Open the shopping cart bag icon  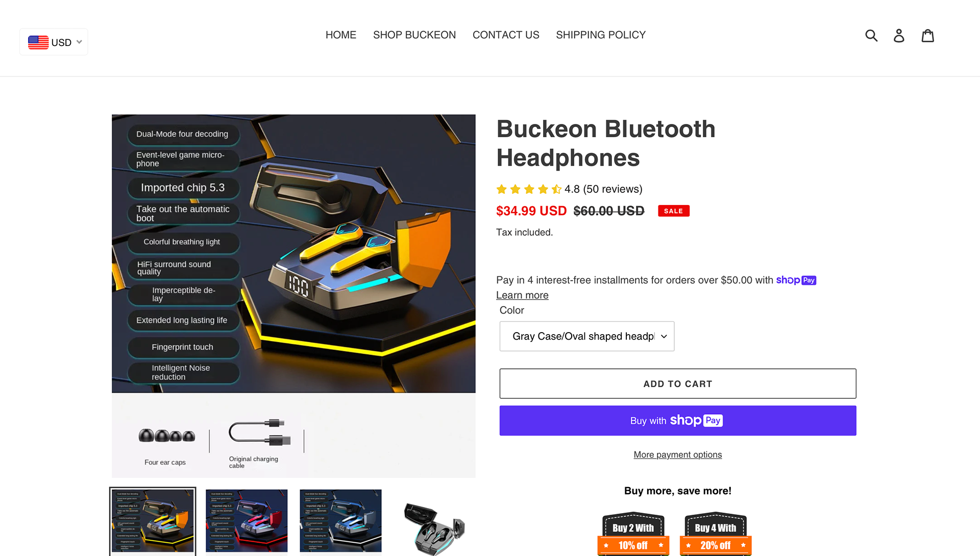point(928,35)
